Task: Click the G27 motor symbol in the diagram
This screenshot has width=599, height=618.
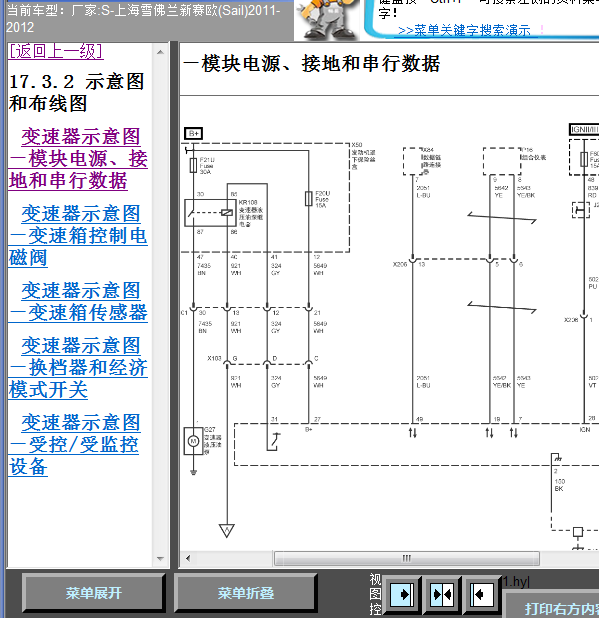Action: tap(193, 441)
